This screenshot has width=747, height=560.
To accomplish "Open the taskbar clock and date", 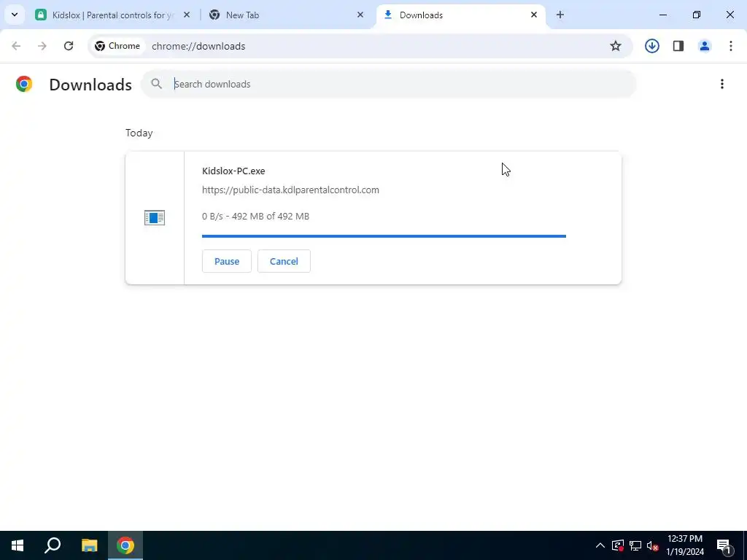I will 684,545.
